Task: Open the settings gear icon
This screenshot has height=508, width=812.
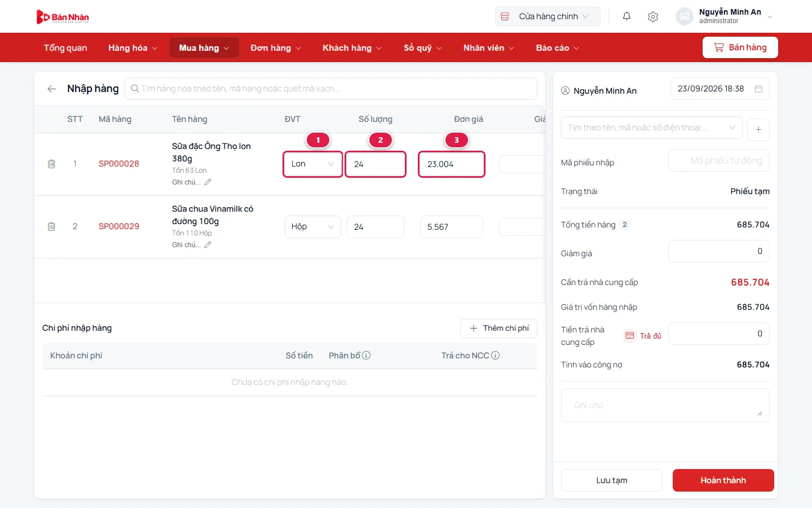Action: (x=653, y=16)
